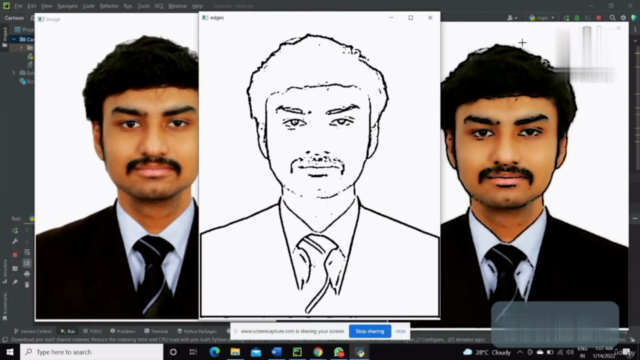
Task: Open Google Chrome from taskbar
Action: 318,352
